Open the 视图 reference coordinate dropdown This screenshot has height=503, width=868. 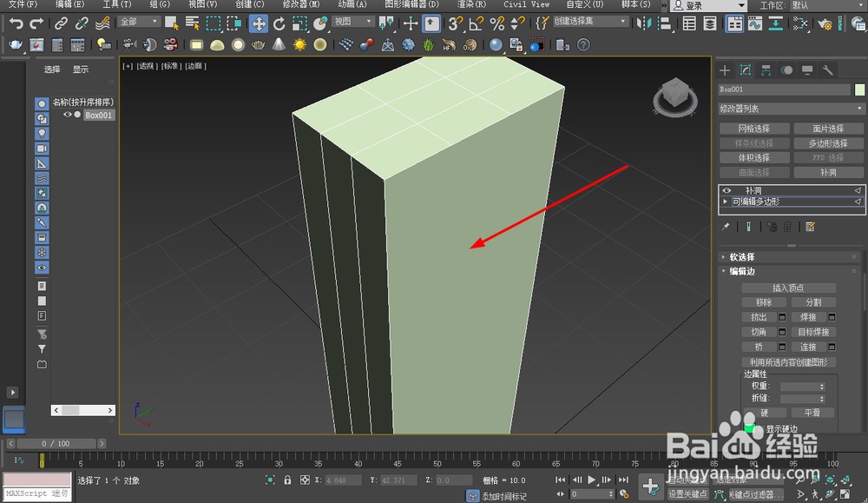[x=353, y=22]
